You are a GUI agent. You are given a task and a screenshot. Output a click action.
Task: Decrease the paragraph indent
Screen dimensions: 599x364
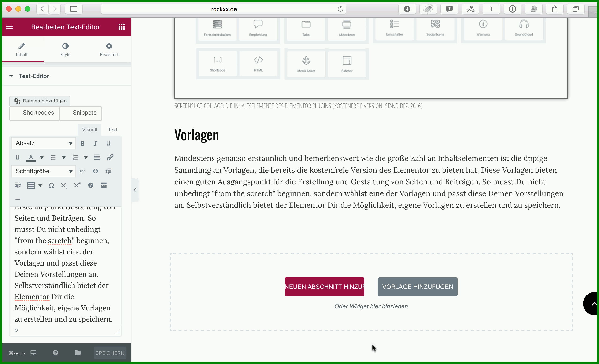tap(108, 171)
